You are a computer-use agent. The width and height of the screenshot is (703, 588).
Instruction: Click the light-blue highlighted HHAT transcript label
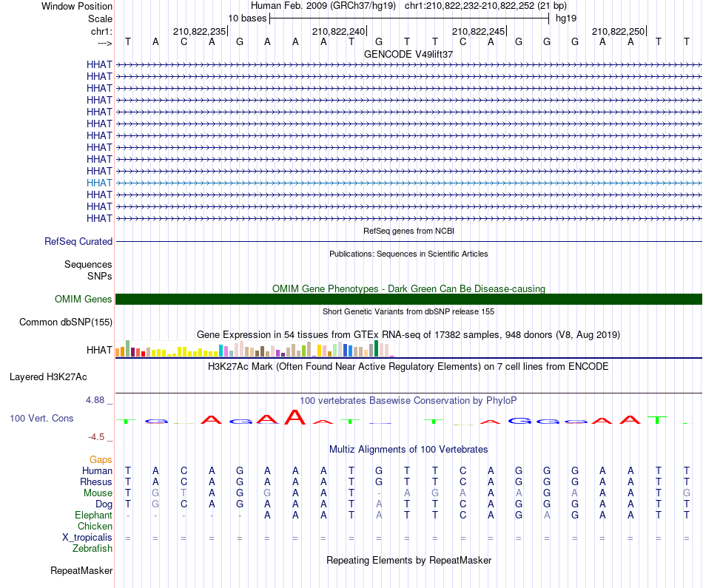99,183
